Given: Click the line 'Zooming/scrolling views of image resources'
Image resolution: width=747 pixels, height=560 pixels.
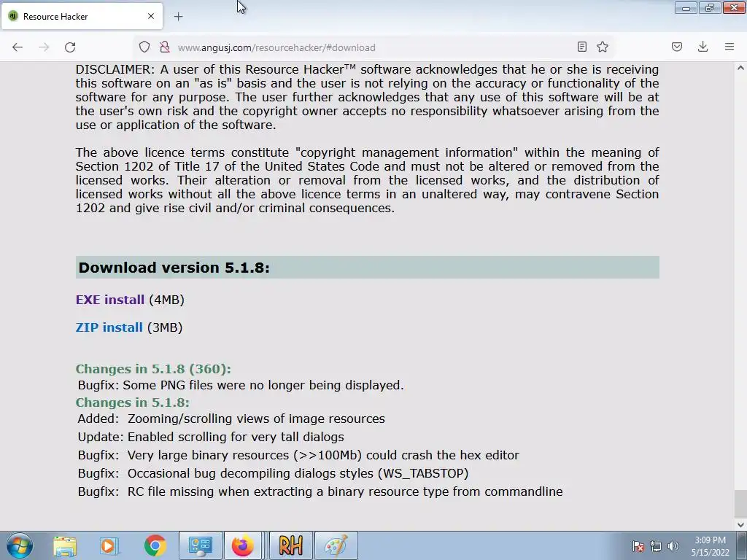Looking at the screenshot, I should coord(256,419).
